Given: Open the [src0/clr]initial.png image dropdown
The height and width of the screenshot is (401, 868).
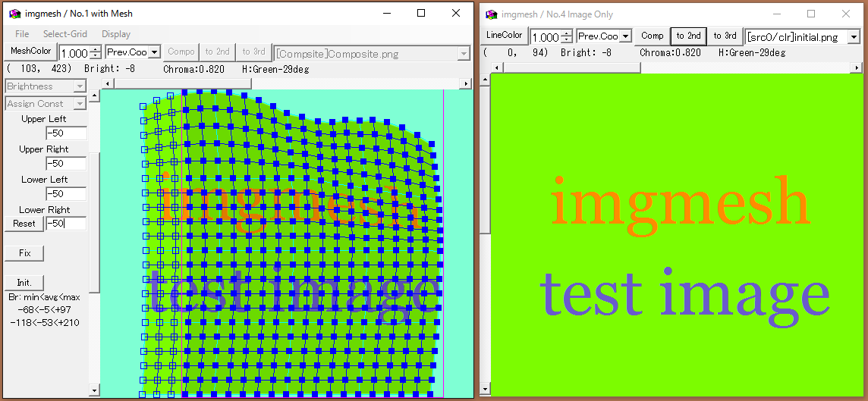Looking at the screenshot, I should click(854, 36).
